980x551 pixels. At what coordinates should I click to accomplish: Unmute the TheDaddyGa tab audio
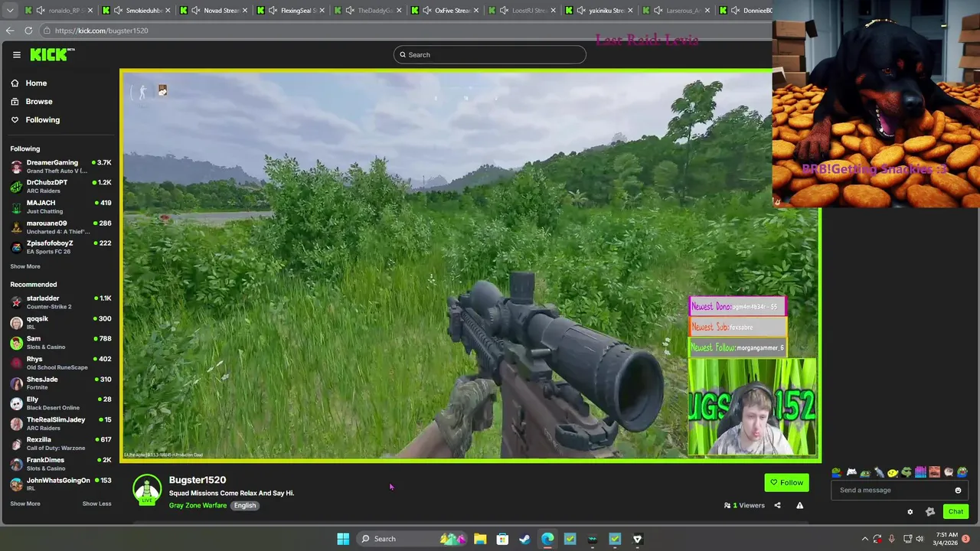350,10
